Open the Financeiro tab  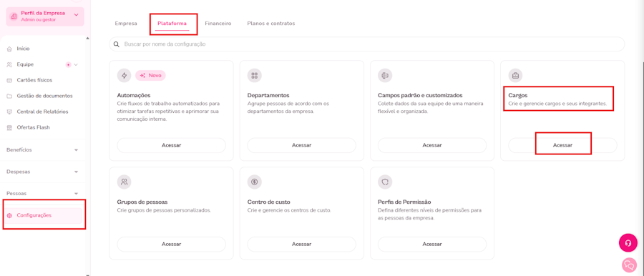(x=218, y=24)
